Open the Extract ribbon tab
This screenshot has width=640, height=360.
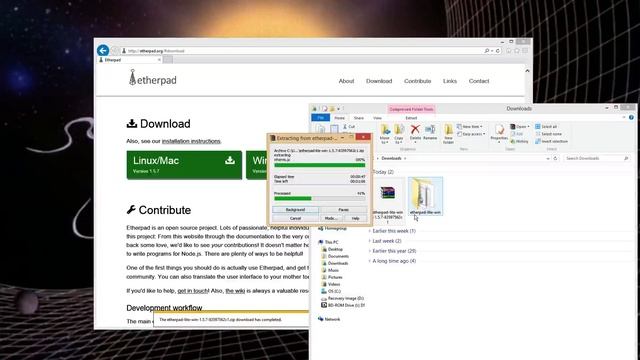[x=411, y=118]
